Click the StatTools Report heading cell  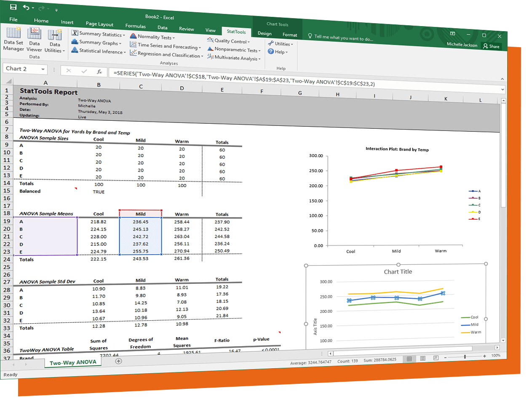[x=48, y=91]
